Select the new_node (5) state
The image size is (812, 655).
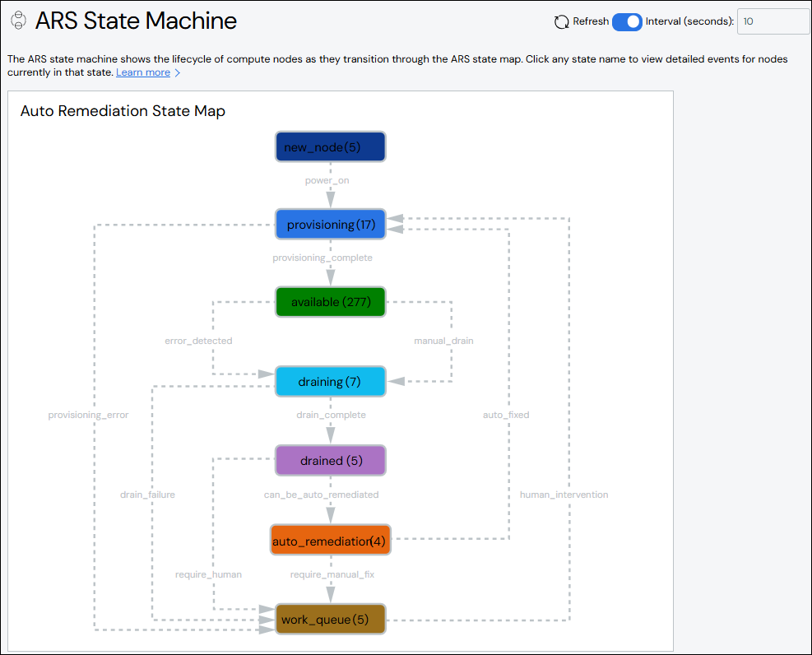pyautogui.click(x=331, y=147)
